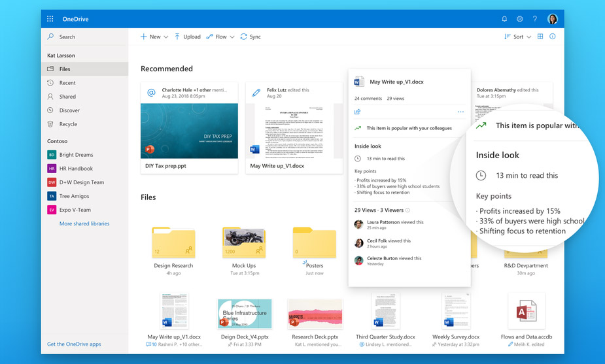Open the help question mark icon
605x364 pixels.
[x=535, y=19]
